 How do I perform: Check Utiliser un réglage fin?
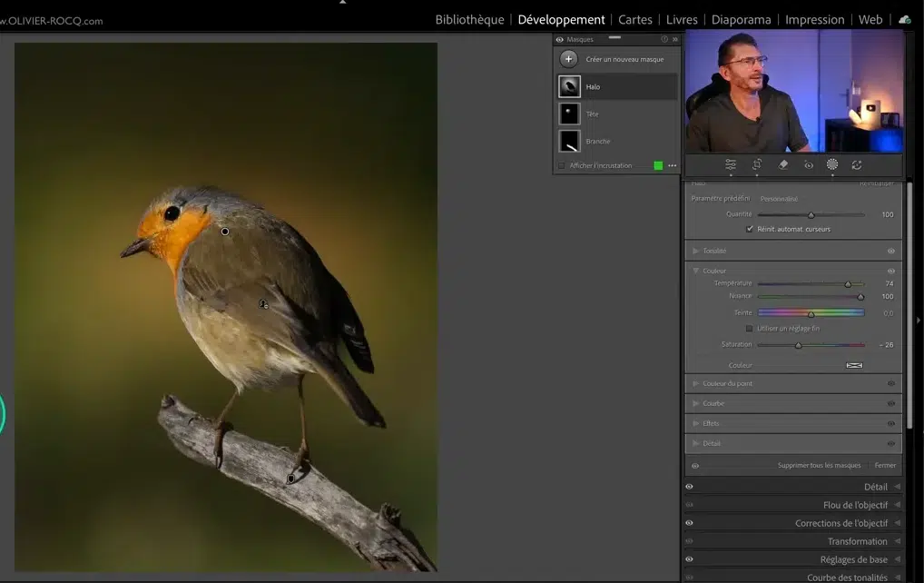pyautogui.click(x=749, y=329)
